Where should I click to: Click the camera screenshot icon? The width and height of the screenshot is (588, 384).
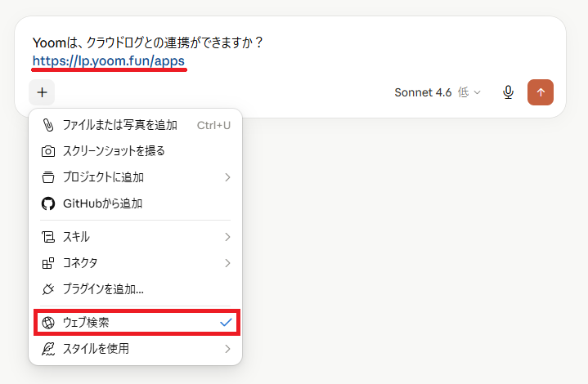(x=48, y=151)
